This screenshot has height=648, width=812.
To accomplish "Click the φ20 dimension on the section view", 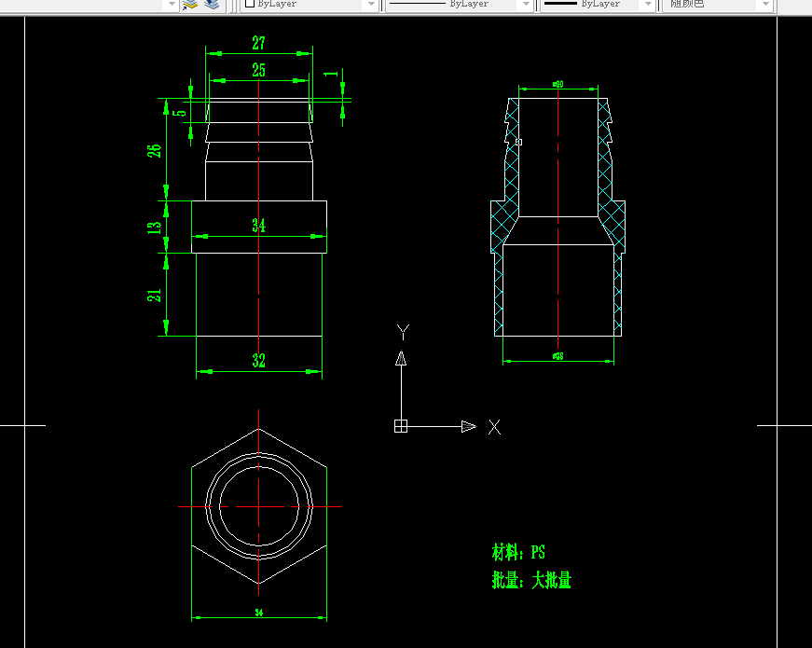I will pyautogui.click(x=558, y=84).
